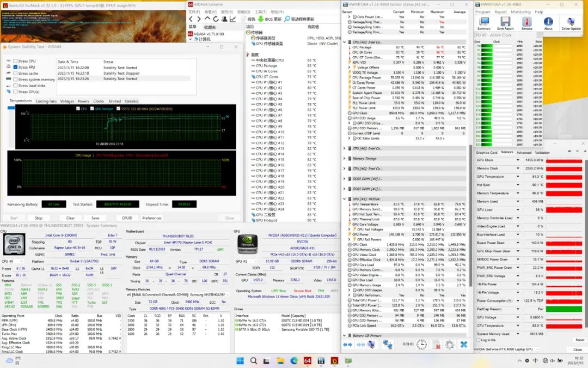Image resolution: width=588 pixels, height=368 pixels.
Task: Expand the Memory Timings sensor group
Action: pos(344,159)
